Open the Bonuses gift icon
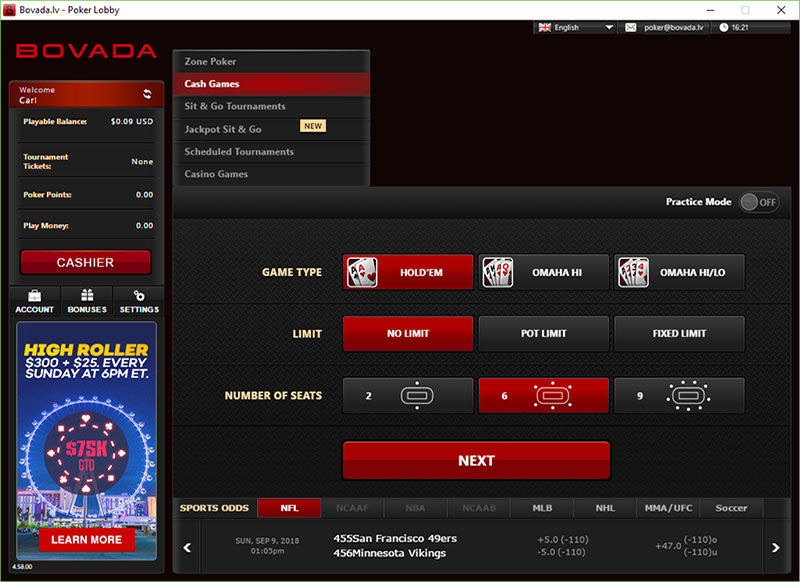Screen dimensions: 800x582 click(87, 295)
